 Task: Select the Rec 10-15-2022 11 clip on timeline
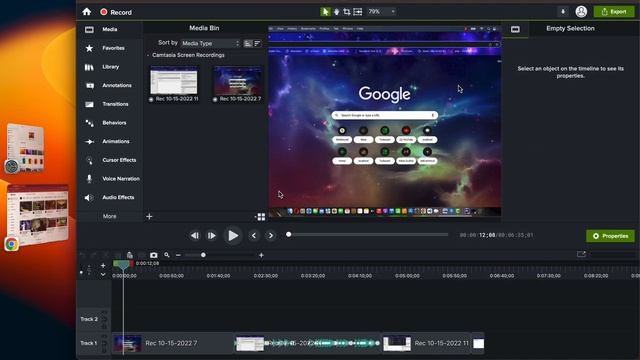click(427, 343)
